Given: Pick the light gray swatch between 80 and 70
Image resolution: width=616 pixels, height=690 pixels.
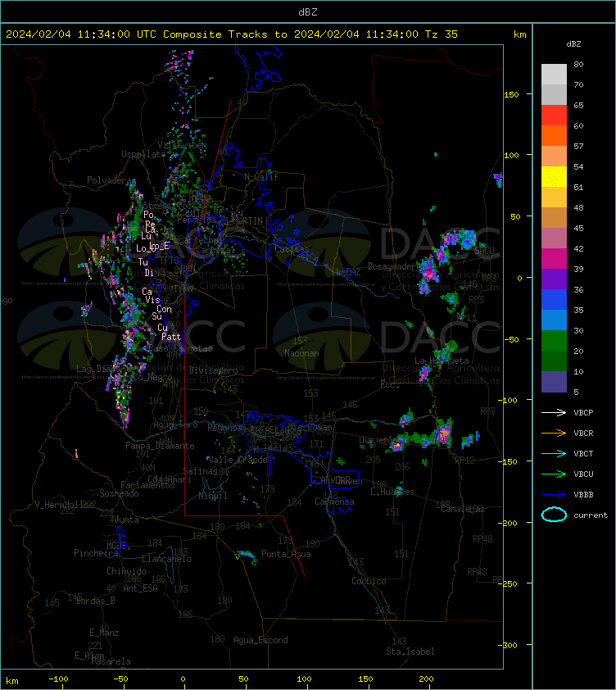Looking at the screenshot, I should (554, 74).
